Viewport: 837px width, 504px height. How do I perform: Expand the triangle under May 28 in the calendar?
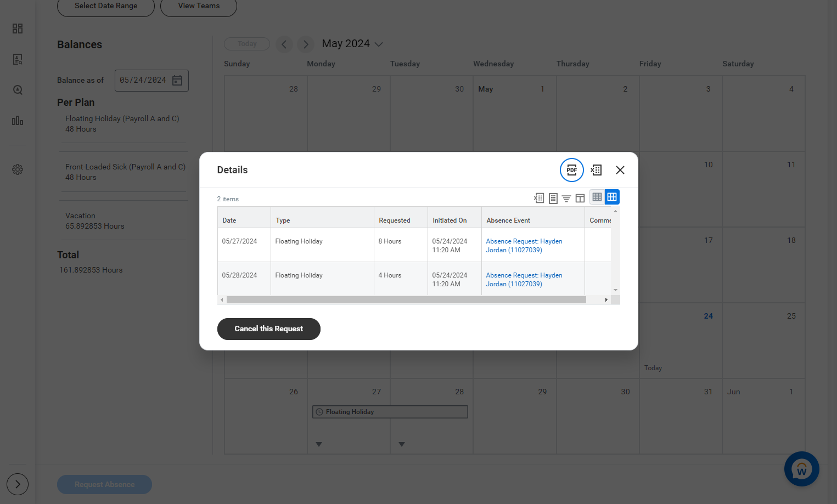point(402,444)
